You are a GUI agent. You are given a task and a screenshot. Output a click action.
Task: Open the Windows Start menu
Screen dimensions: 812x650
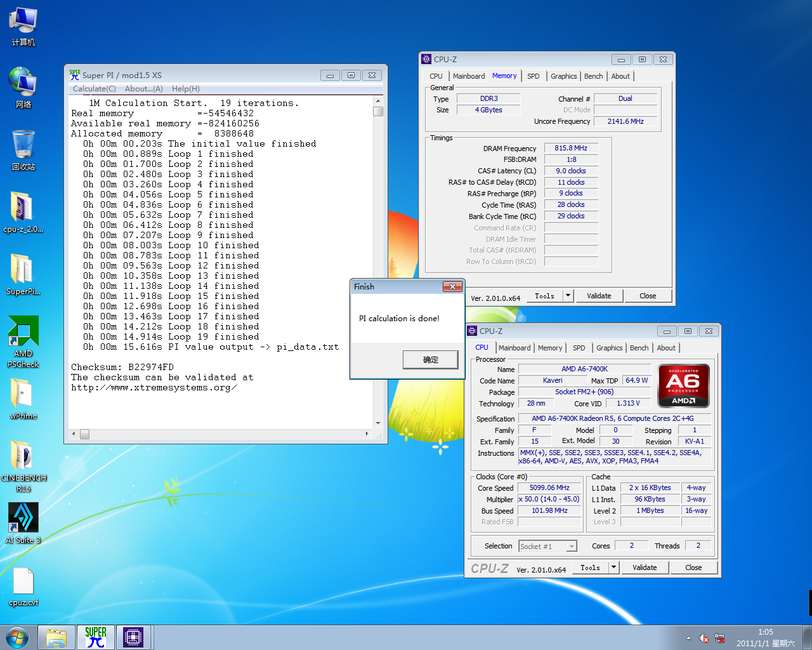click(x=17, y=637)
